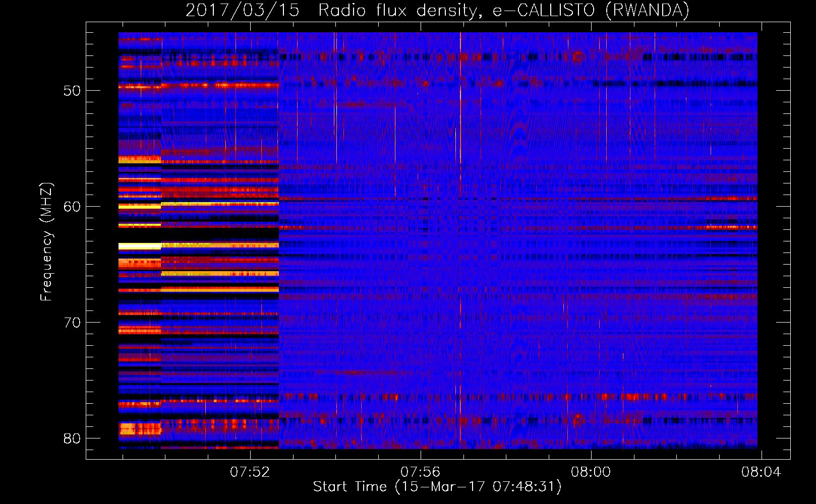Click the 07:56 time tick label

[x=420, y=472]
